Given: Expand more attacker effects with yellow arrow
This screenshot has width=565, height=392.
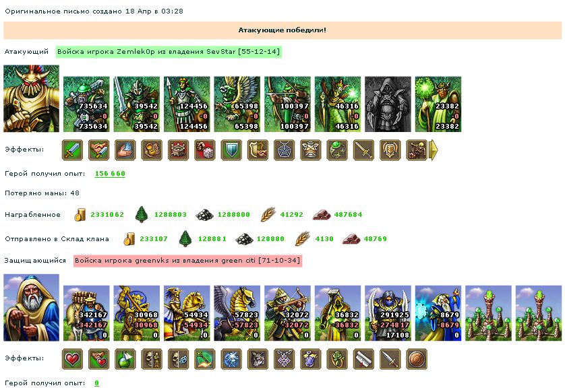Looking at the screenshot, I should 433,150.
